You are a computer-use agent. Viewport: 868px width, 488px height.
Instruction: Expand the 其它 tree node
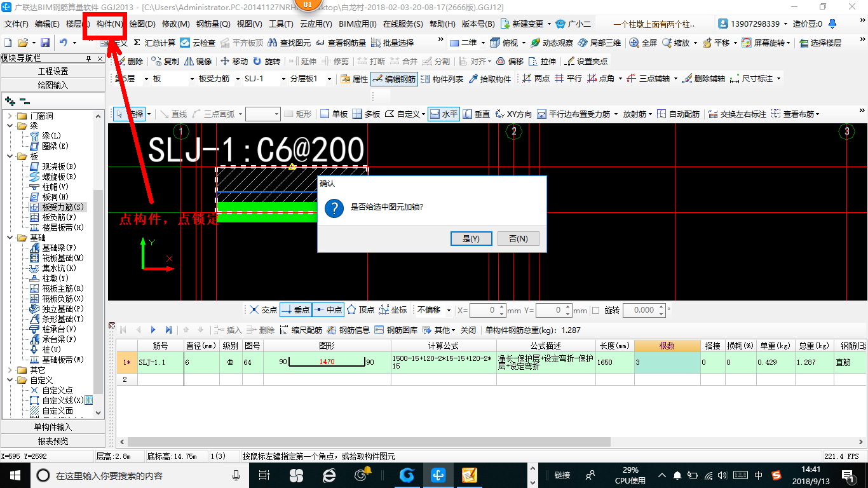[x=10, y=370]
